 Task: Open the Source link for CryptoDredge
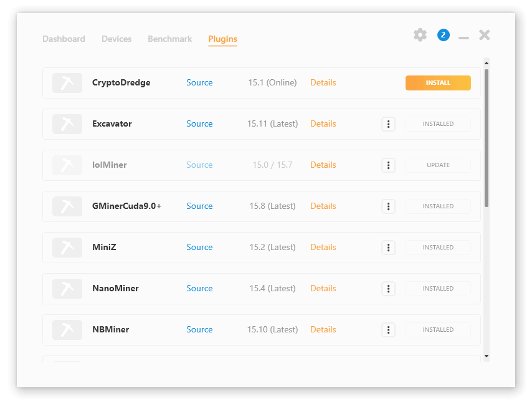pyautogui.click(x=199, y=83)
